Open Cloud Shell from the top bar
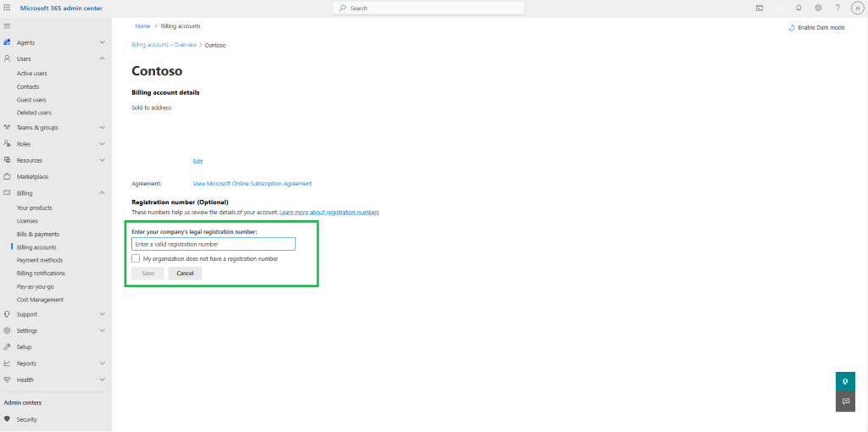Image resolution: width=868 pixels, height=432 pixels. point(759,8)
